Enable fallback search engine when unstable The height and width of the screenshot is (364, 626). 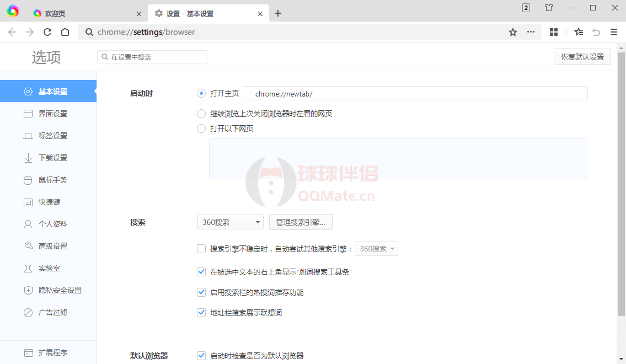point(201,249)
